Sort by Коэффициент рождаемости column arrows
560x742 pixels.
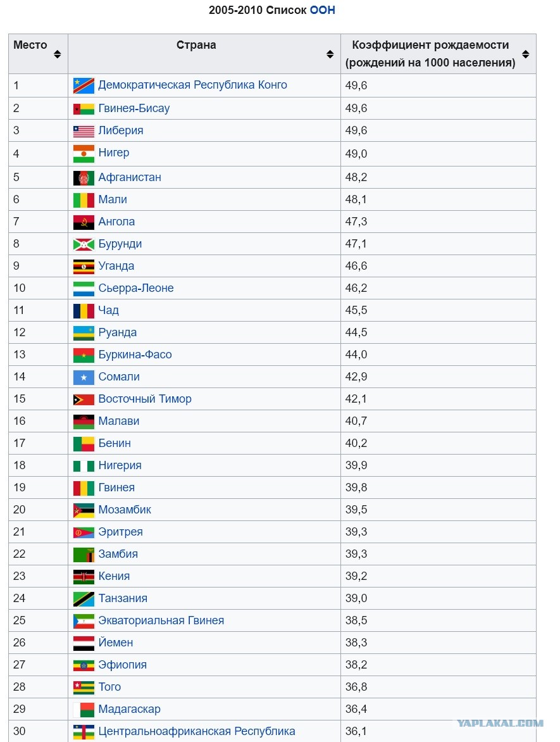click(525, 54)
